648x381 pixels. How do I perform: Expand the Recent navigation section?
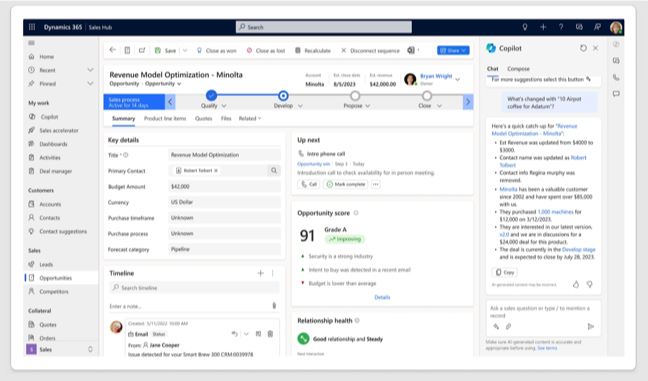(90, 70)
